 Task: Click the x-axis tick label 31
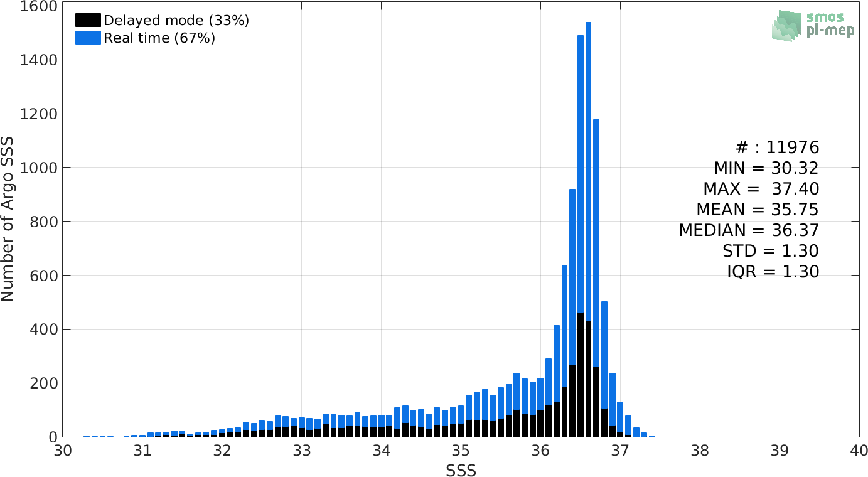tap(142, 451)
